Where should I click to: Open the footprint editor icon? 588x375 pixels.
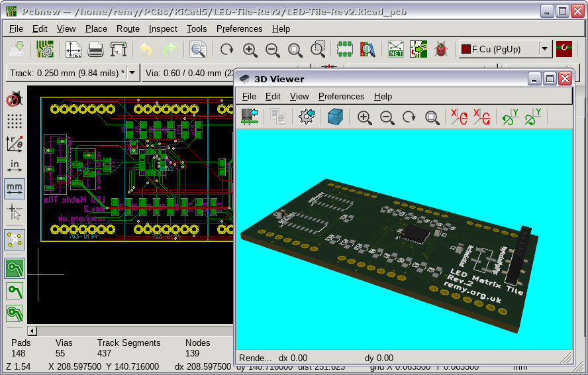[x=344, y=49]
